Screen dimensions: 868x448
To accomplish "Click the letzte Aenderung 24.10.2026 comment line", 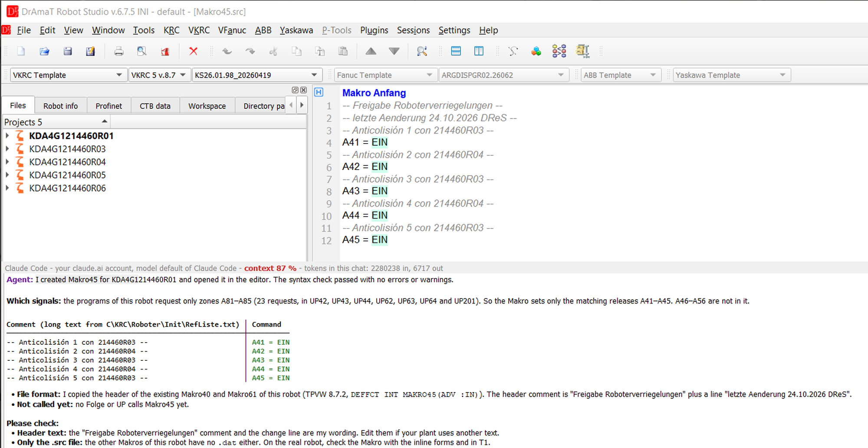I will (x=429, y=118).
